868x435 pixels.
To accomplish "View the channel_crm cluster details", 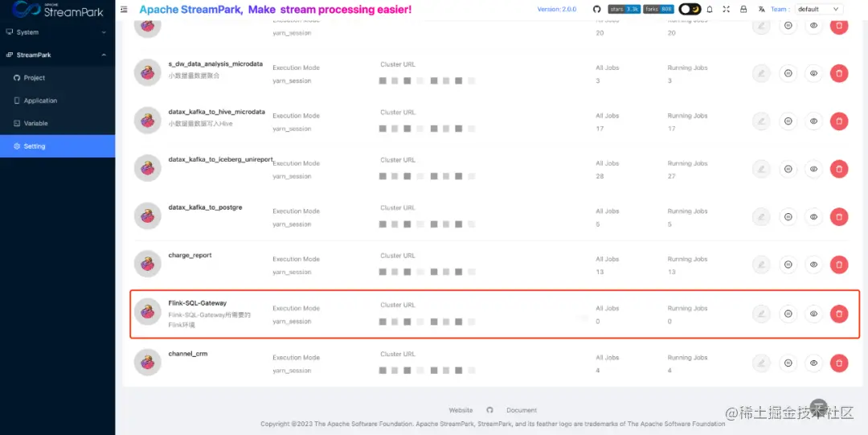I will click(813, 363).
